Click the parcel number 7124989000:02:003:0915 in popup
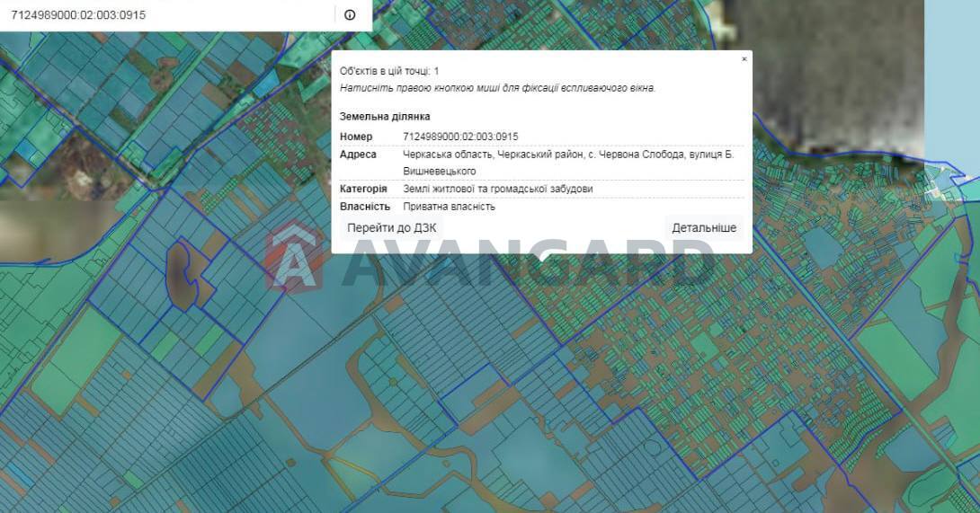The image size is (980, 513). [x=460, y=137]
